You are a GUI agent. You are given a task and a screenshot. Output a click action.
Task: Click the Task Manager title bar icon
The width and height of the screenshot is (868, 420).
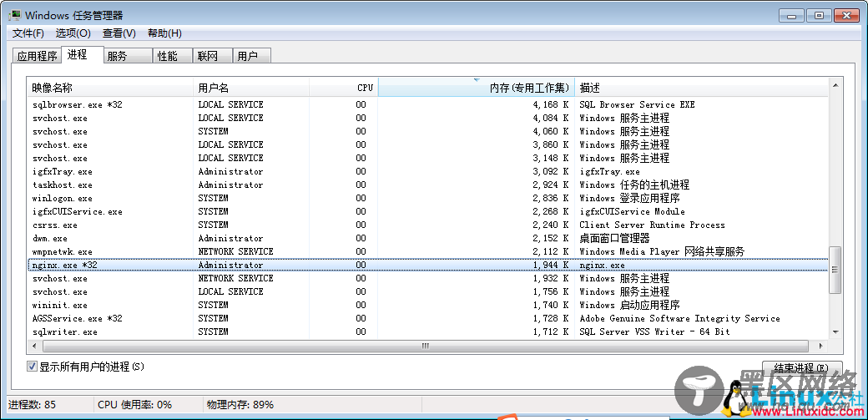[14, 15]
